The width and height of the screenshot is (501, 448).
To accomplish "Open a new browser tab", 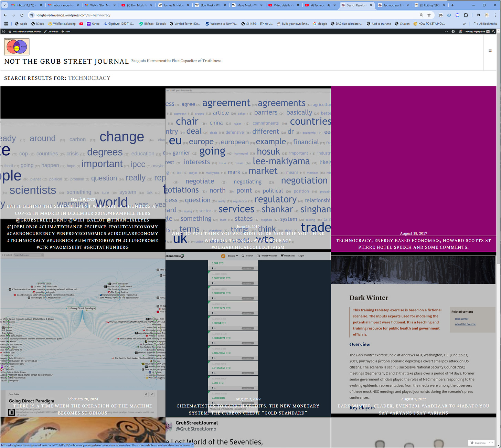I will pos(452,5).
